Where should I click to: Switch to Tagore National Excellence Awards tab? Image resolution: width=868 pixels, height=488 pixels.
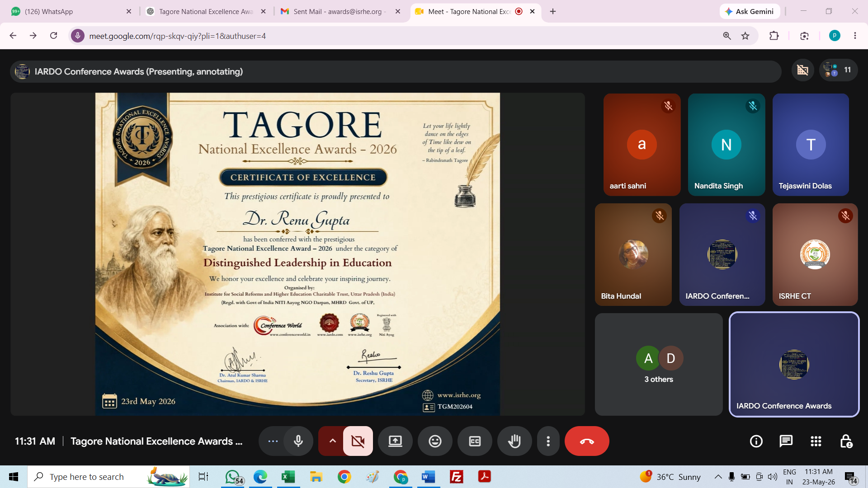tap(206, 11)
